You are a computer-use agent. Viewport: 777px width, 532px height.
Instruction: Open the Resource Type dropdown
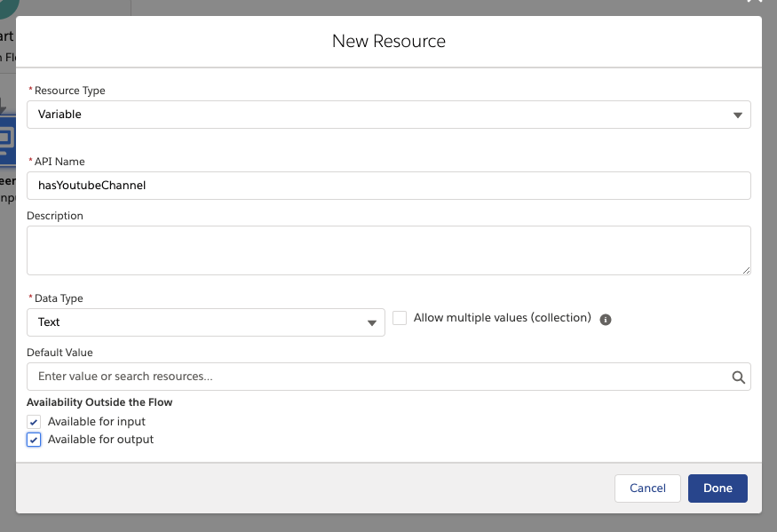(389, 115)
